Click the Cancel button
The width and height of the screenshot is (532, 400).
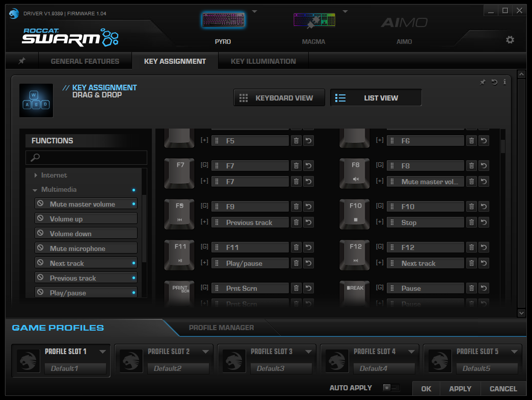click(x=503, y=389)
